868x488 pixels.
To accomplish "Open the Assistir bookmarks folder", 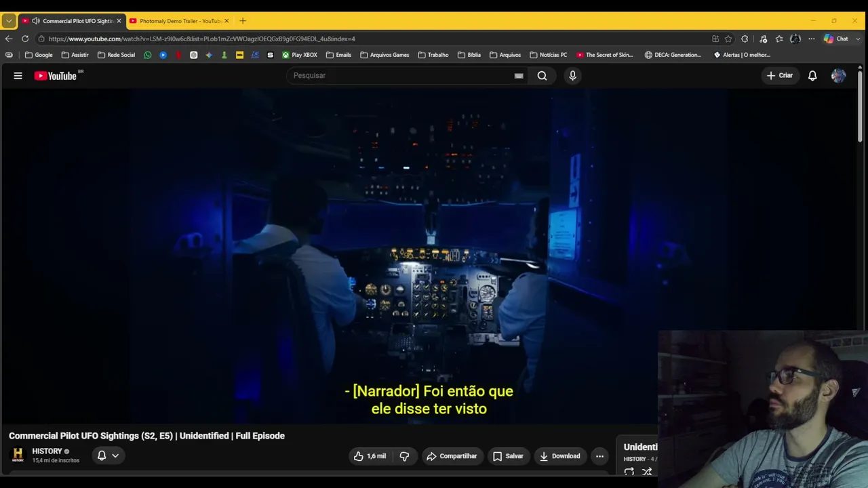I will pos(75,55).
